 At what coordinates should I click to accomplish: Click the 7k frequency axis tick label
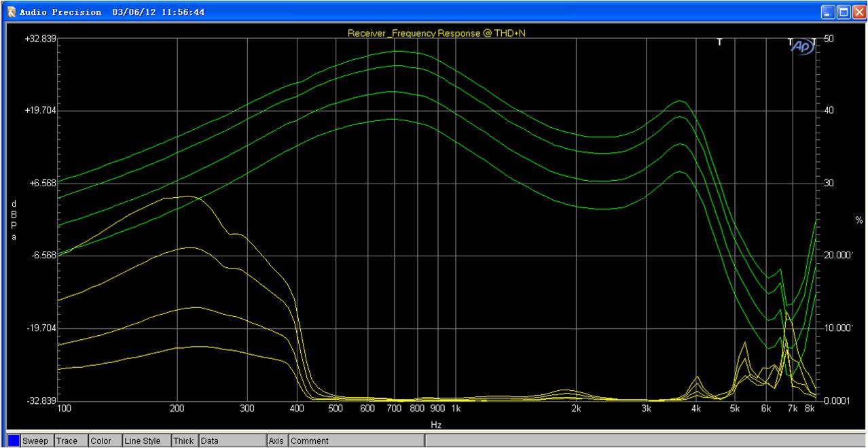click(793, 409)
